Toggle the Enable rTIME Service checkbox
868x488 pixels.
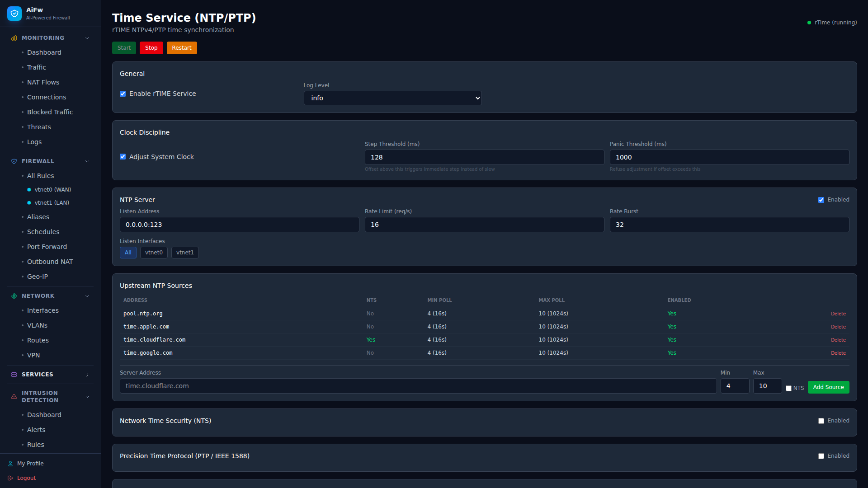pos(123,94)
